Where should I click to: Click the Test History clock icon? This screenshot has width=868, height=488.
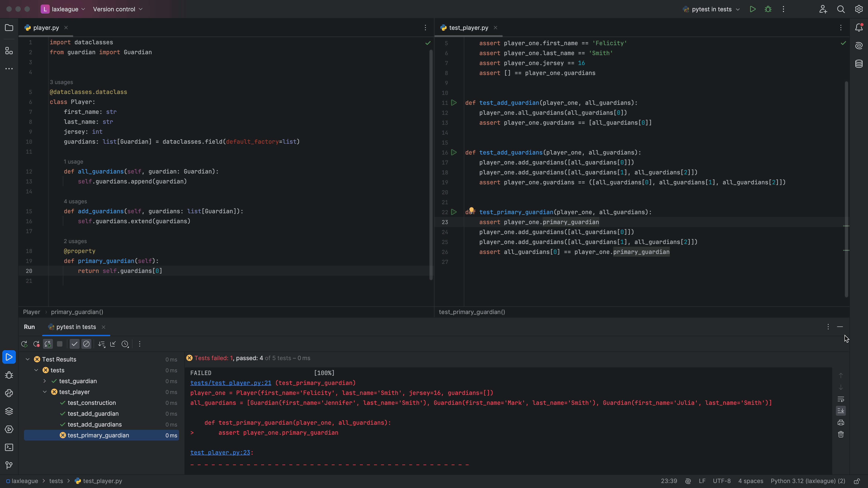tap(125, 344)
